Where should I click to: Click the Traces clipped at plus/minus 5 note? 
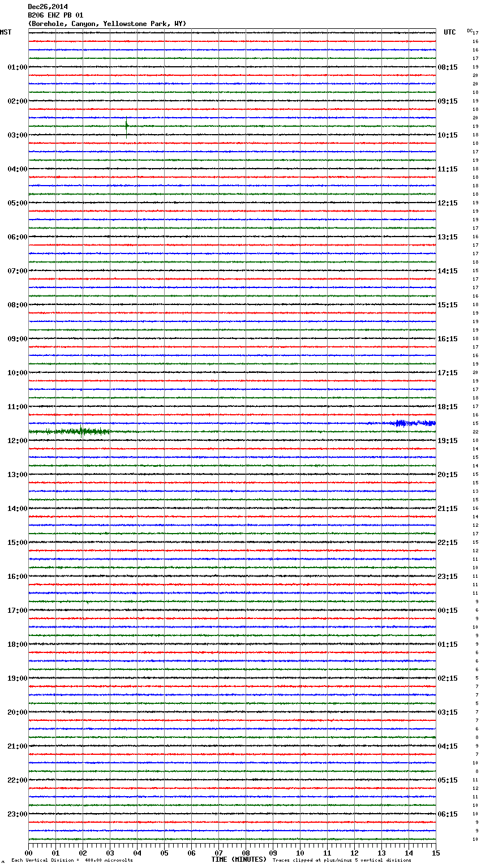tap(342, 860)
